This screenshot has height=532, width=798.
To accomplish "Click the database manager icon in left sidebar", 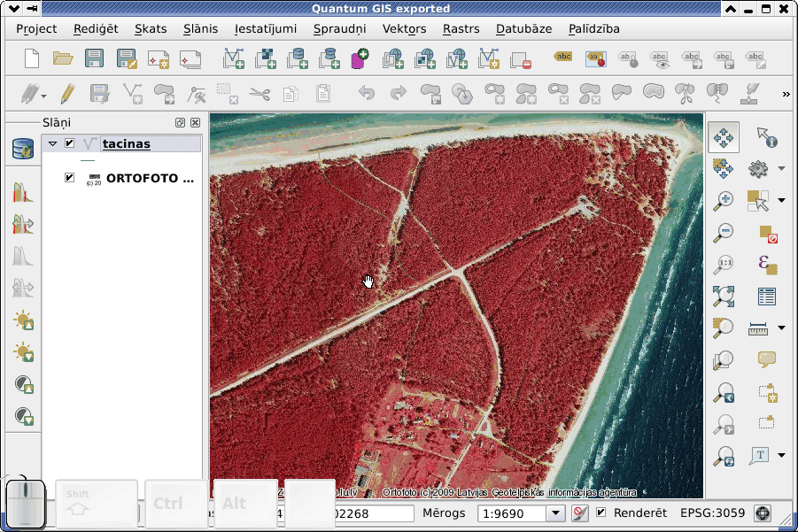I will pyautogui.click(x=23, y=149).
